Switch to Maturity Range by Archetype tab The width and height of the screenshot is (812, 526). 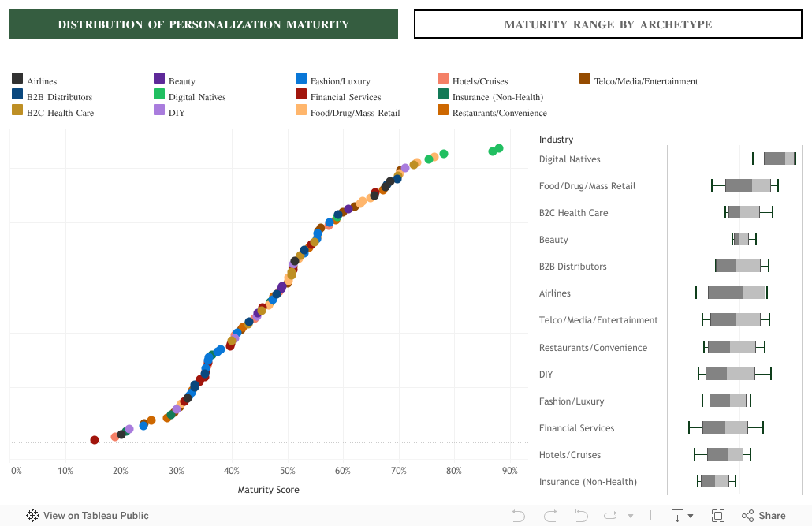(608, 24)
